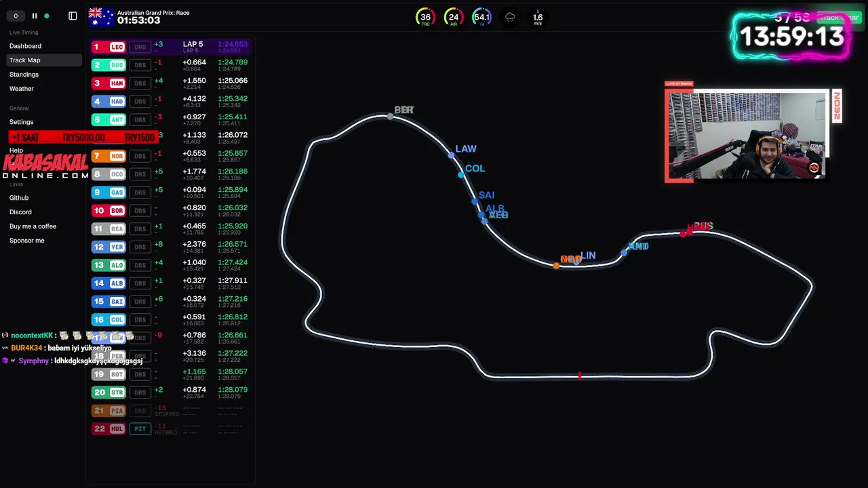868x488 pixels.
Task: Click the LAW marker on the track map
Action: pos(452,155)
